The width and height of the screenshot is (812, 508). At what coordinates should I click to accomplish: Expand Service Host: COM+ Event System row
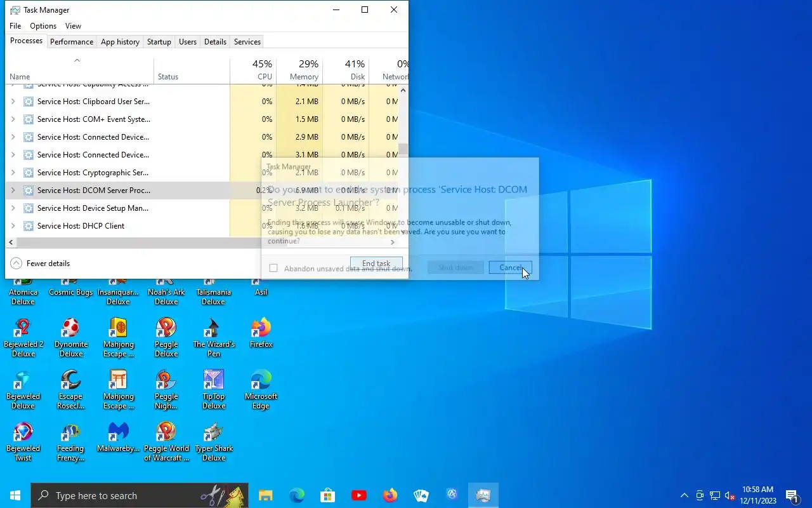point(13,119)
